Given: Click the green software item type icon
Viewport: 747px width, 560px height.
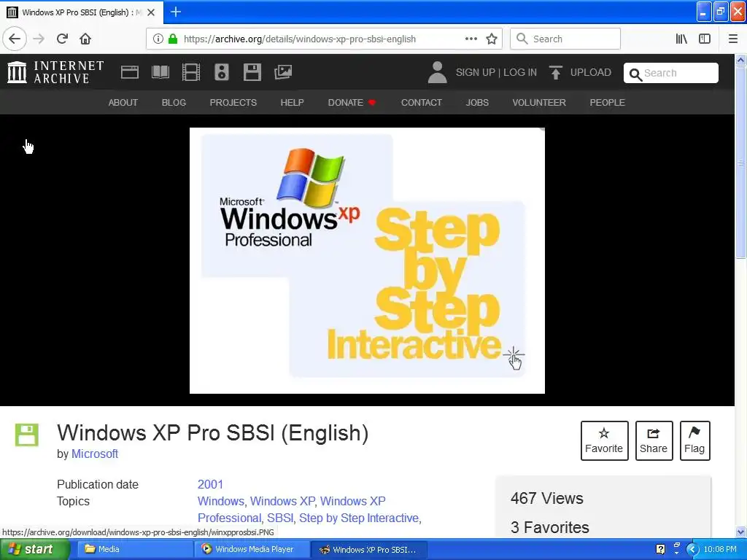Looking at the screenshot, I should pyautogui.click(x=27, y=435).
